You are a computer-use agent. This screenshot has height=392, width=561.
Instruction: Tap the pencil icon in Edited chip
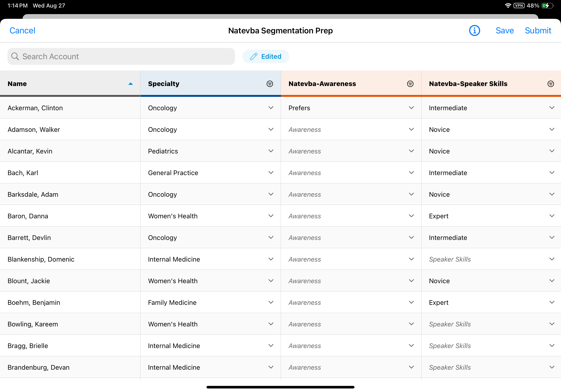pyautogui.click(x=254, y=56)
